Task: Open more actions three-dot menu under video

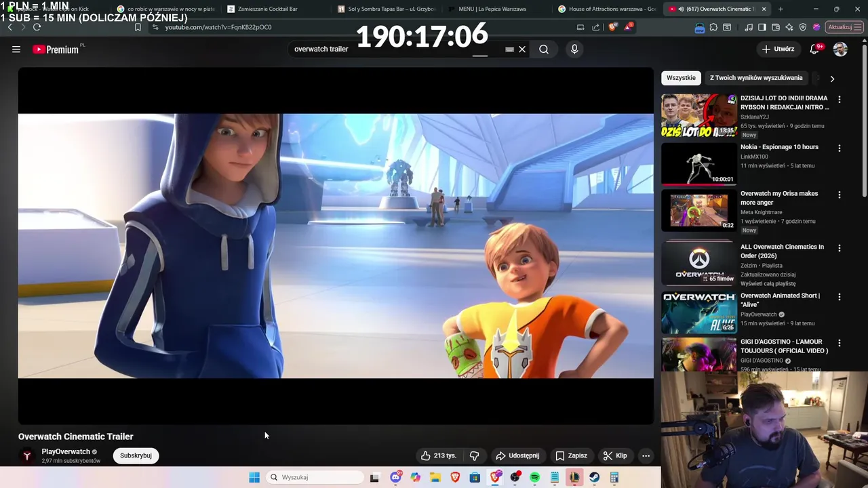Action: [646, 455]
